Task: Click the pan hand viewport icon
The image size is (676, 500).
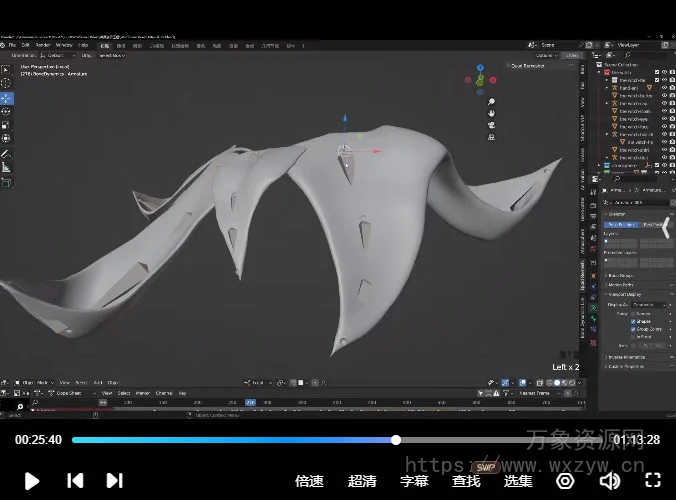Action: pyautogui.click(x=491, y=113)
